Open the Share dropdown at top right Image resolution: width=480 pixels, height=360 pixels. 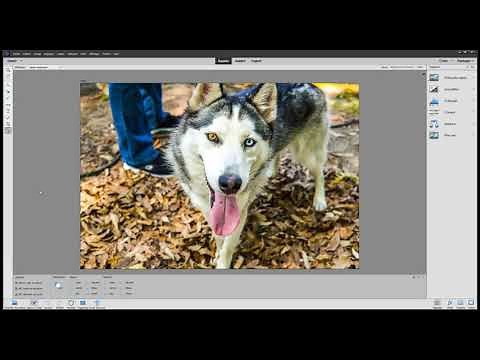point(465,61)
